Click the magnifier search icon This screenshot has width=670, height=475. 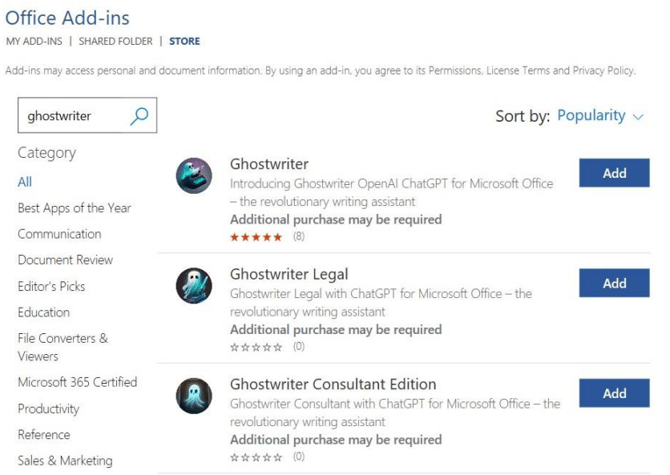point(139,116)
